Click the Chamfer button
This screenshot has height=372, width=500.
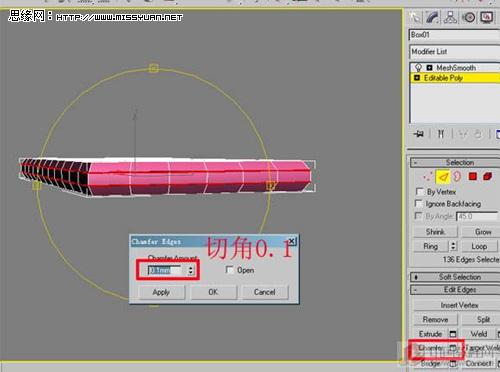pyautogui.click(x=430, y=348)
